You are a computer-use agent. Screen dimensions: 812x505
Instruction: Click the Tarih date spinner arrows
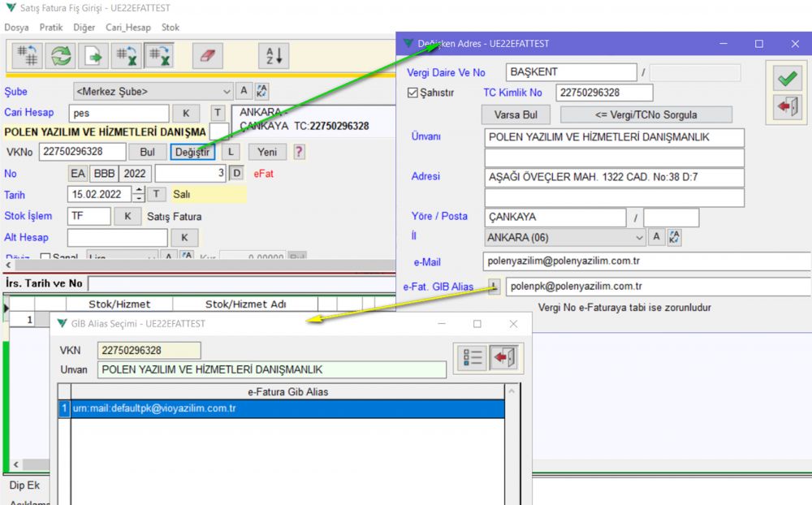138,195
